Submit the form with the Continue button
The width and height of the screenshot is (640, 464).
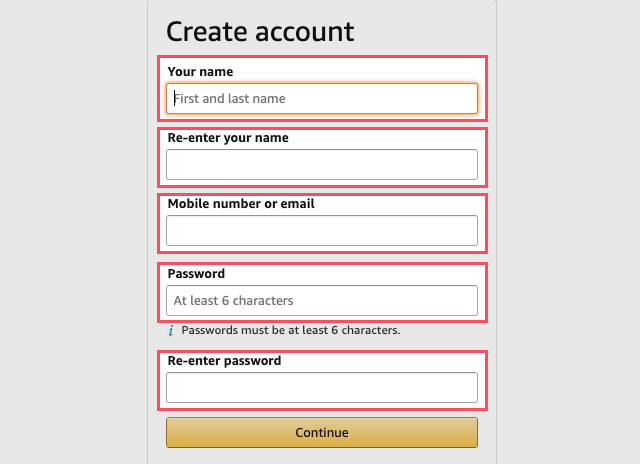[322, 432]
